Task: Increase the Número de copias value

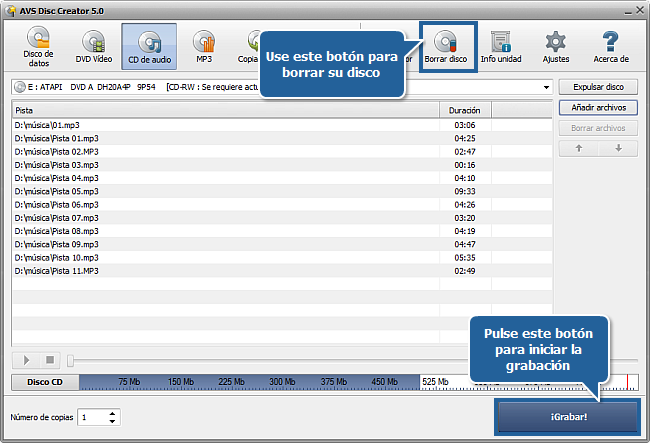Action: click(x=112, y=414)
